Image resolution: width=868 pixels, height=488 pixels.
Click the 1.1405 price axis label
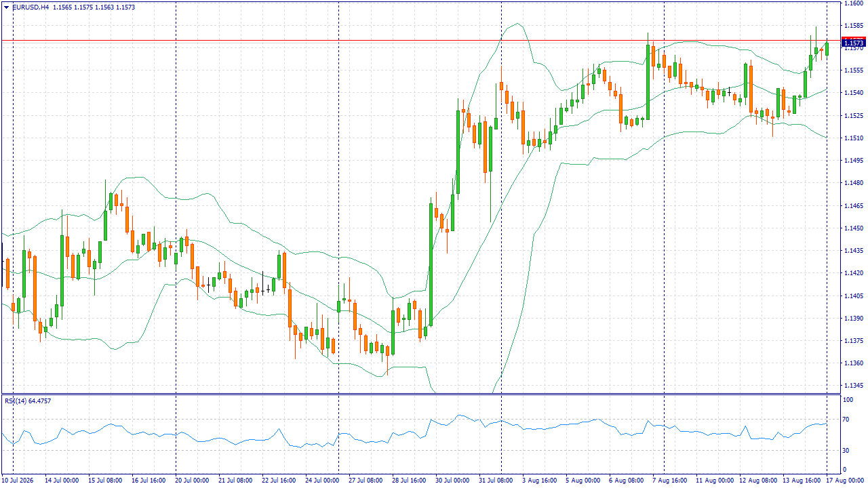[x=853, y=296]
